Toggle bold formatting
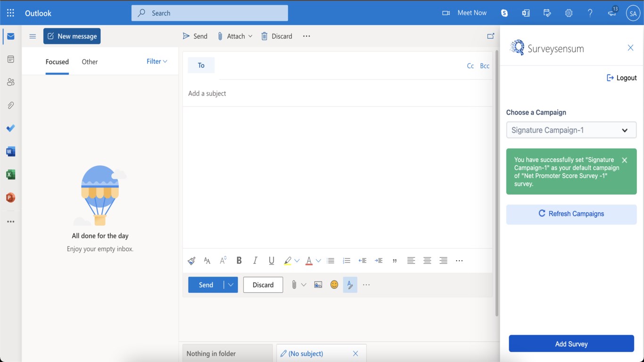644x362 pixels. [239, 261]
